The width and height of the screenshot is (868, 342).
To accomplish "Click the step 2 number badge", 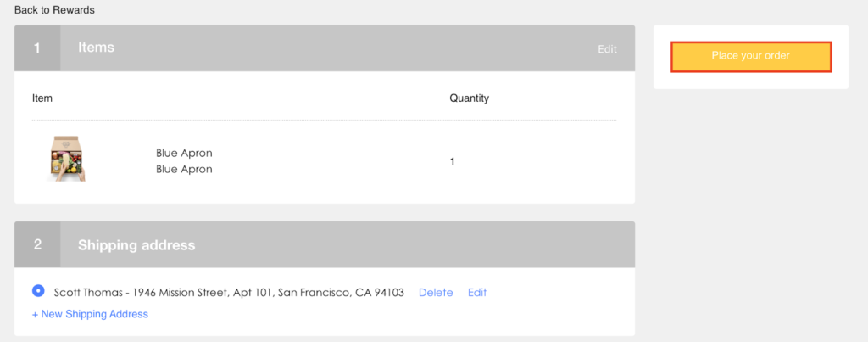I will tap(37, 245).
